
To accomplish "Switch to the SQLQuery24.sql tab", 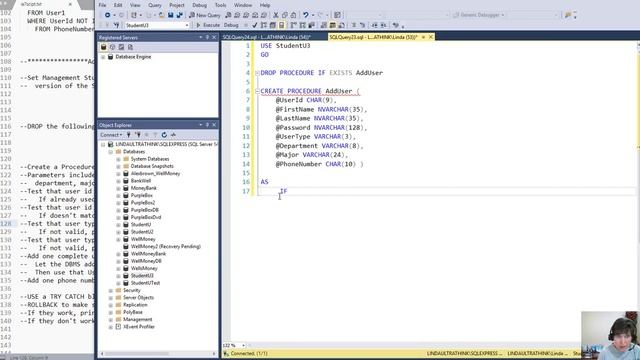I will [x=267, y=37].
